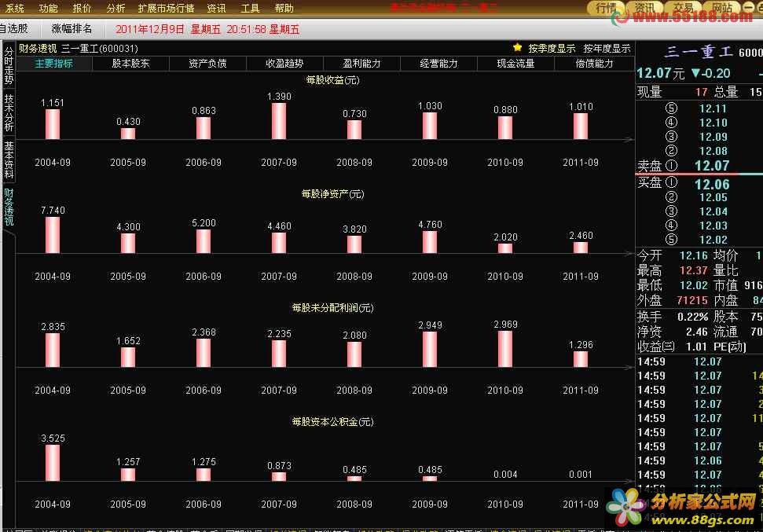Viewport: 763px width, 532px height.
Task: Click the 每股未分配利润 bar valued 1.296
Action: (581, 359)
